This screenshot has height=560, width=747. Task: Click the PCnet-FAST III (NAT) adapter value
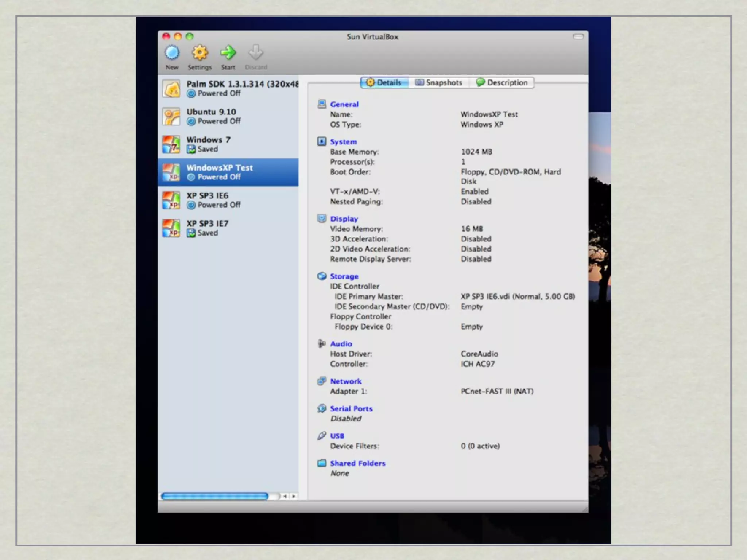coord(497,391)
